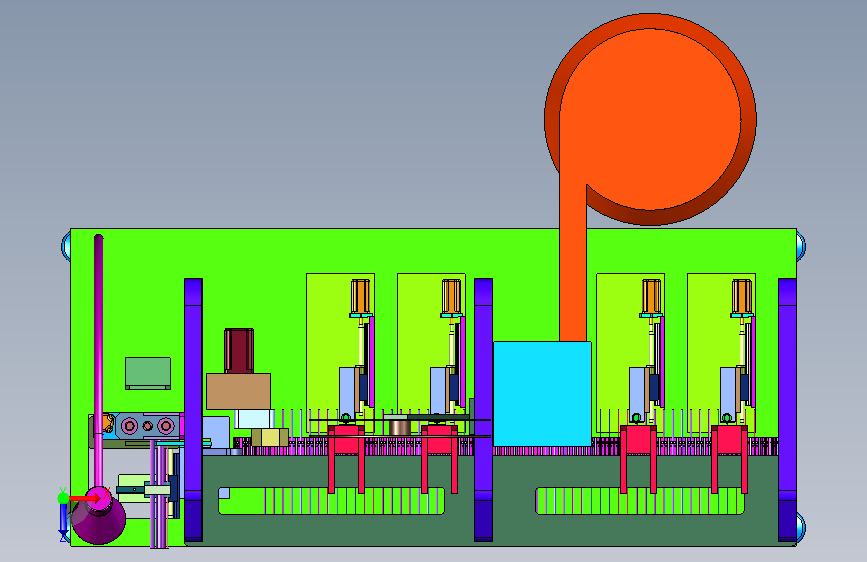Click the leftmost yellow motor cap
The image size is (867, 562).
tap(361, 296)
